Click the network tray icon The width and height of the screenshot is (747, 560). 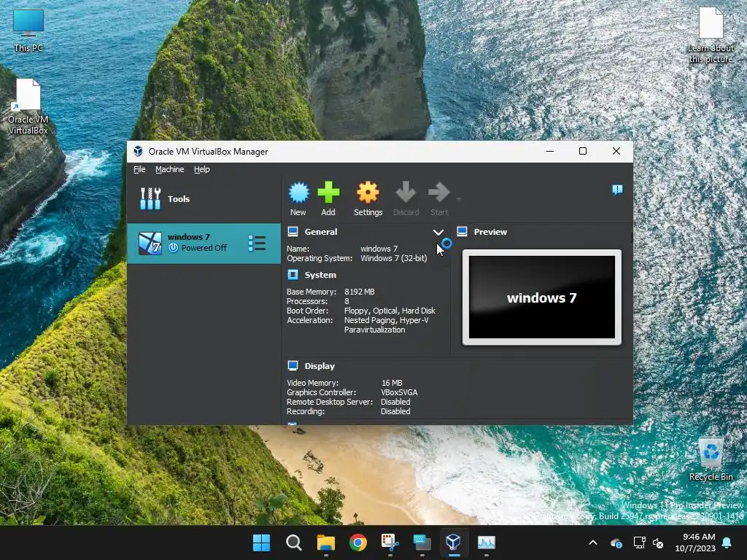point(639,542)
